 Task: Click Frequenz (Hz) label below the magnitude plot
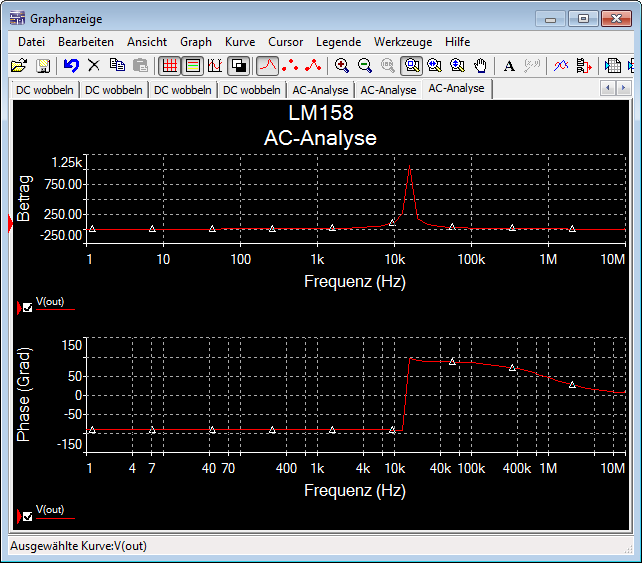[x=355, y=282]
